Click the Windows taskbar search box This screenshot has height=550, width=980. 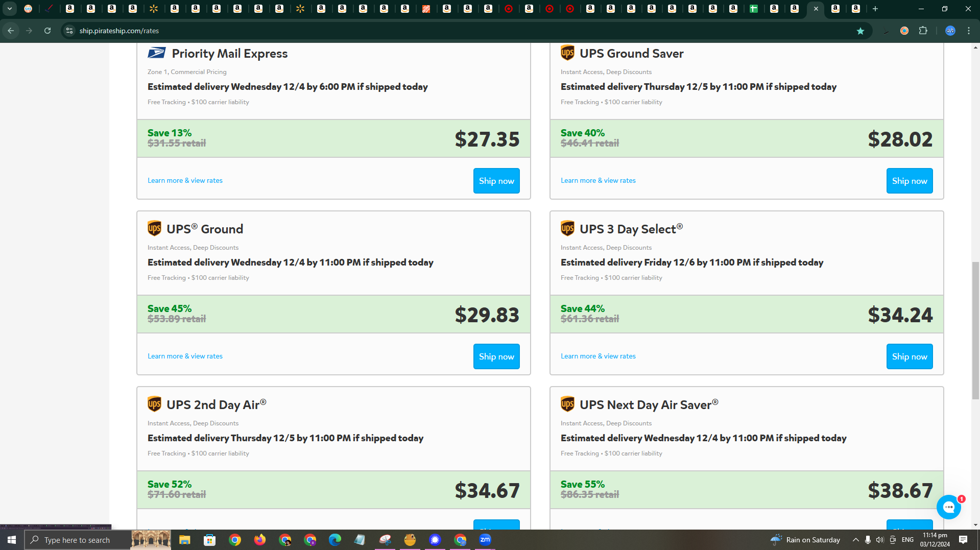[77, 540]
